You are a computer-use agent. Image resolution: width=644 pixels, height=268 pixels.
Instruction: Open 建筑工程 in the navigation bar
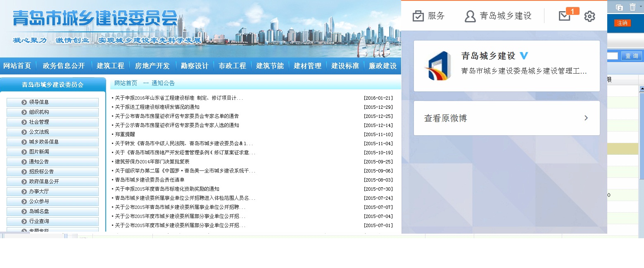[x=110, y=66]
